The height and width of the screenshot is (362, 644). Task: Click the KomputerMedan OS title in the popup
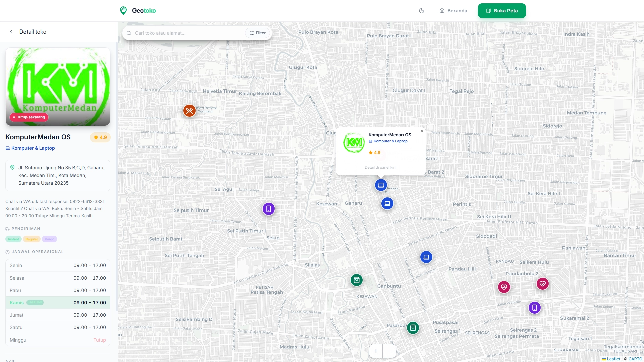390,135
